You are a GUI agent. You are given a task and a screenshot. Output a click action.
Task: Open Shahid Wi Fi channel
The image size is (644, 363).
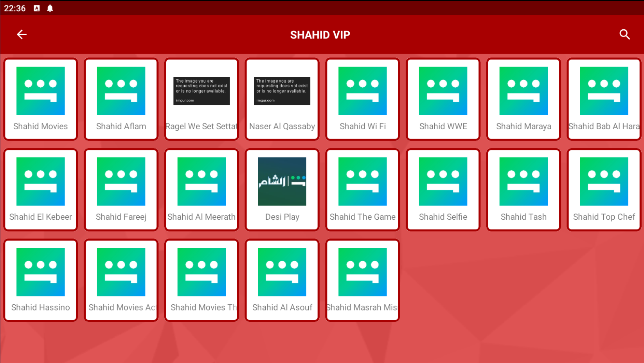pos(363,99)
